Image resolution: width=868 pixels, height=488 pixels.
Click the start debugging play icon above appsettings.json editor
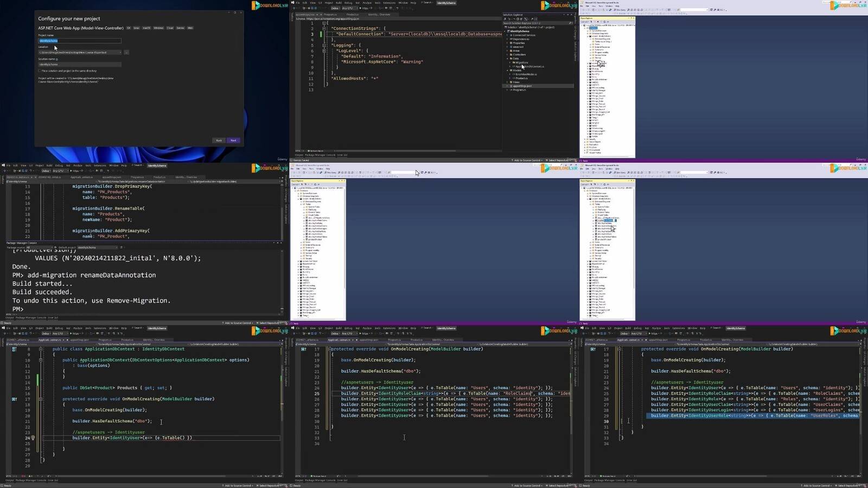click(x=359, y=8)
